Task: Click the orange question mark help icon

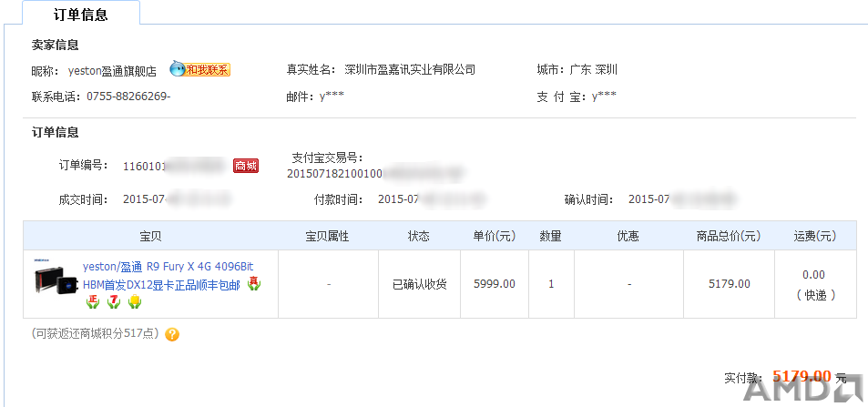Action: [172, 334]
